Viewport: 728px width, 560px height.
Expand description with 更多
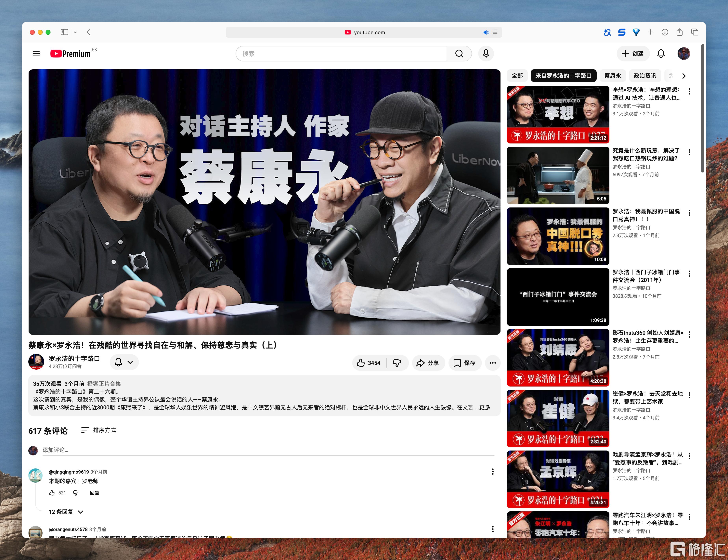[x=485, y=407]
